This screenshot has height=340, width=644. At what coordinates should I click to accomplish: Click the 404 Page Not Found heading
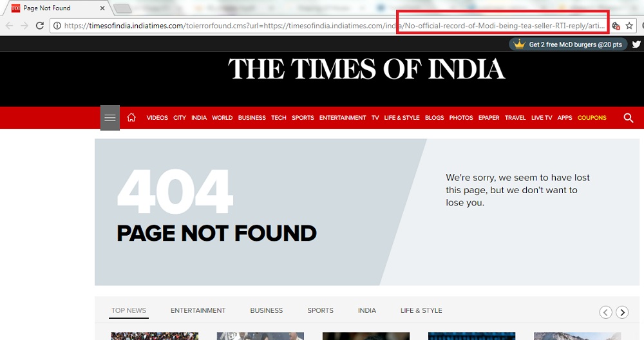(x=216, y=205)
